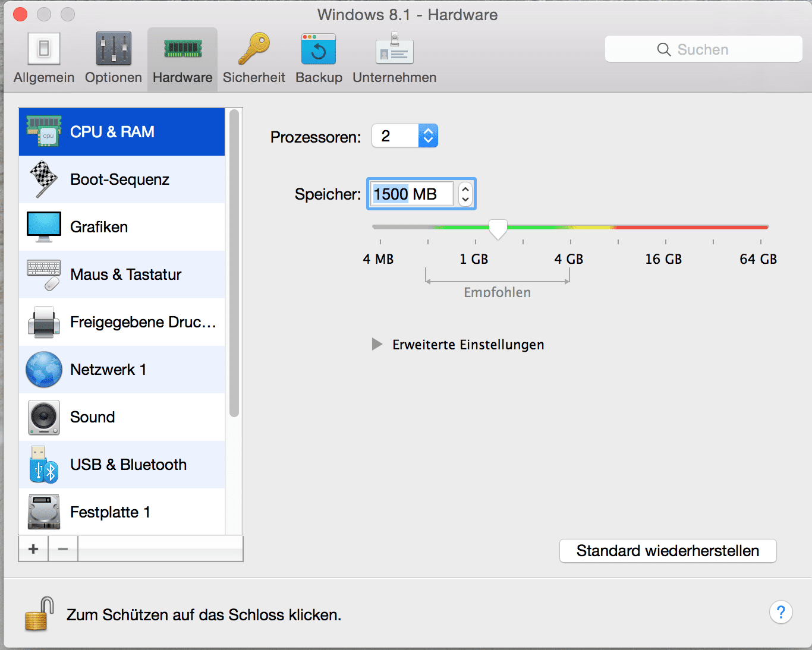Screen dimensions: 812x650
Task: Switch to the Backup tab
Action: (x=319, y=56)
